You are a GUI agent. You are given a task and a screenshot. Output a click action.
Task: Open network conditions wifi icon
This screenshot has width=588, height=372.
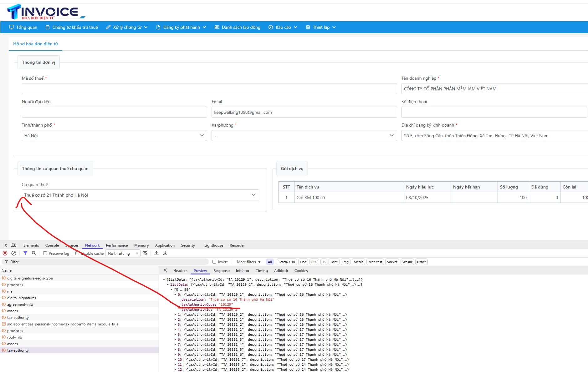point(145,253)
